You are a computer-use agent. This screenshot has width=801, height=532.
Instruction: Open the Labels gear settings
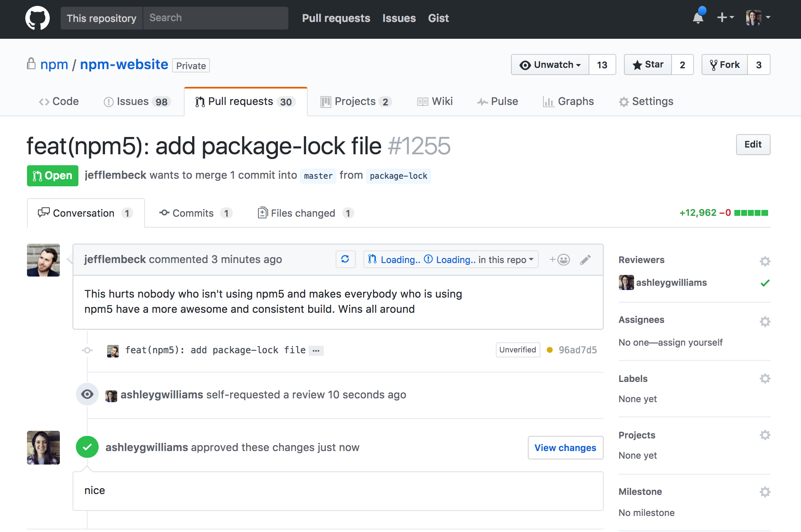(x=765, y=379)
